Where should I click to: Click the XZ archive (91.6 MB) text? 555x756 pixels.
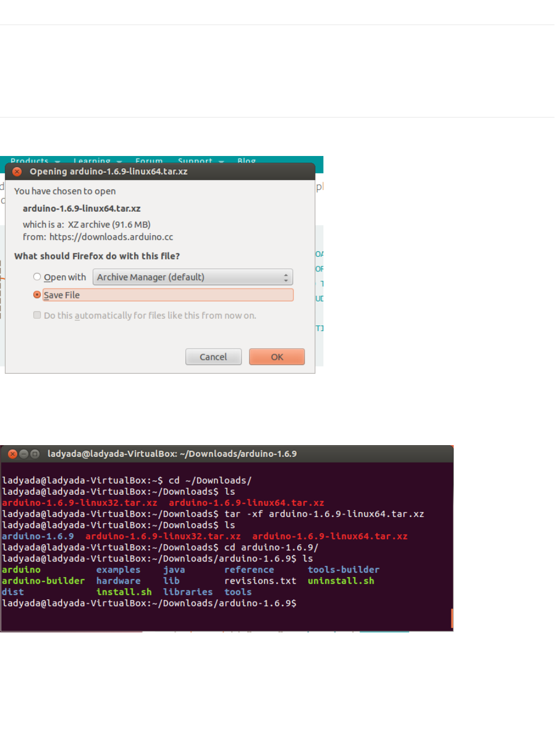109,225
